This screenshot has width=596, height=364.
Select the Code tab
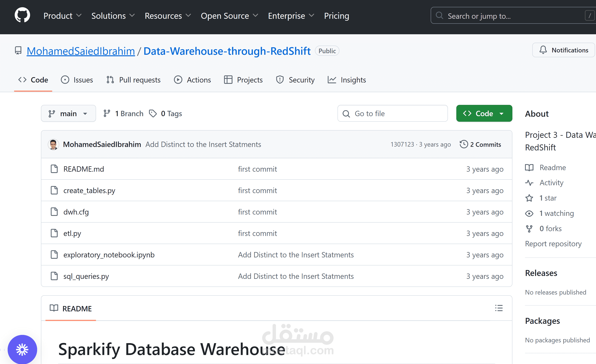[x=33, y=80]
